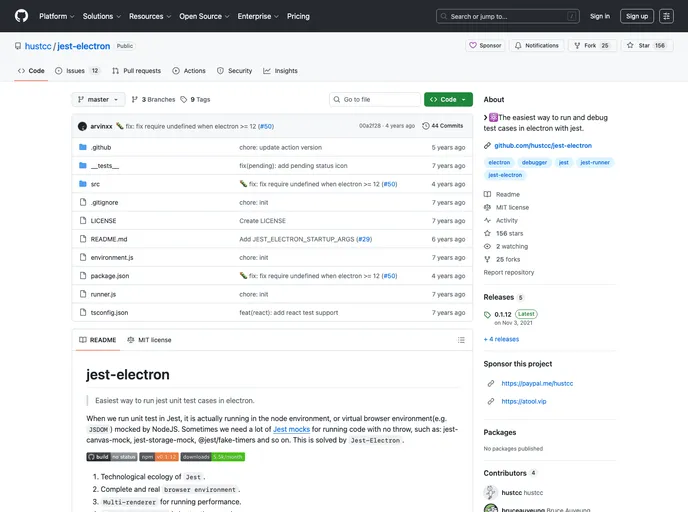The image size is (688, 512).
Task: Follow the Jest mocks link in README
Action: tap(291, 430)
